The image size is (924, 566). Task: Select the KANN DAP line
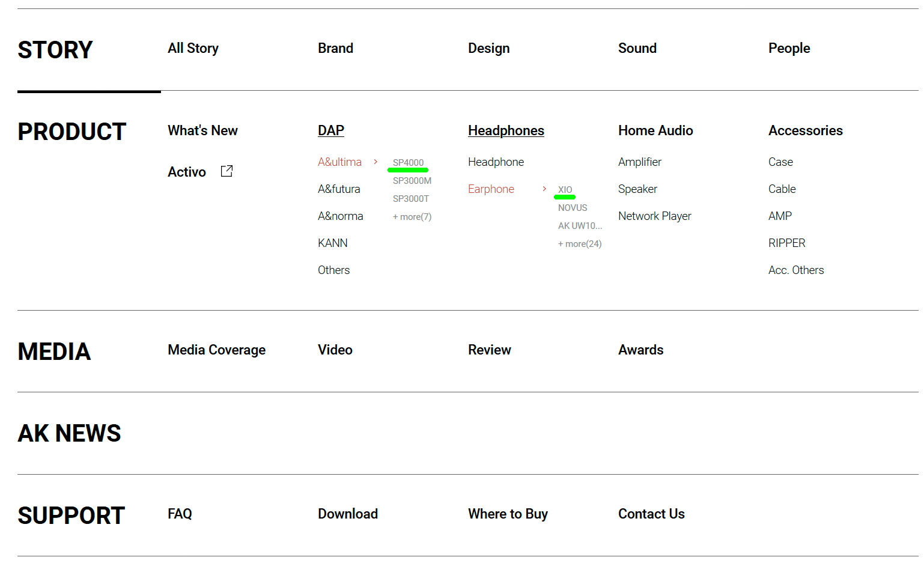[333, 243]
